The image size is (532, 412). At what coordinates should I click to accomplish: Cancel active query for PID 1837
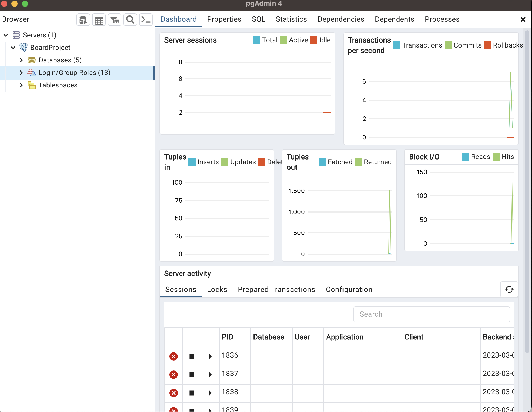[x=192, y=375]
